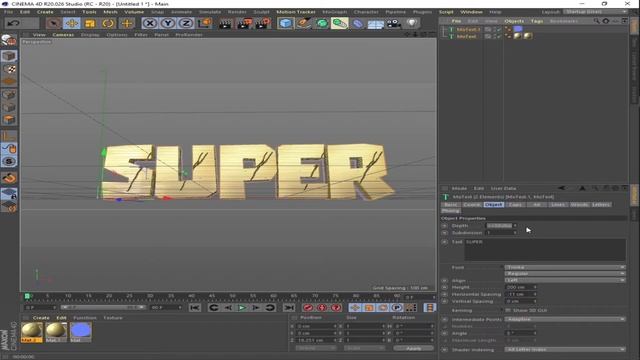640x360 pixels.
Task: Activate the Move tool
Action: coord(72,23)
